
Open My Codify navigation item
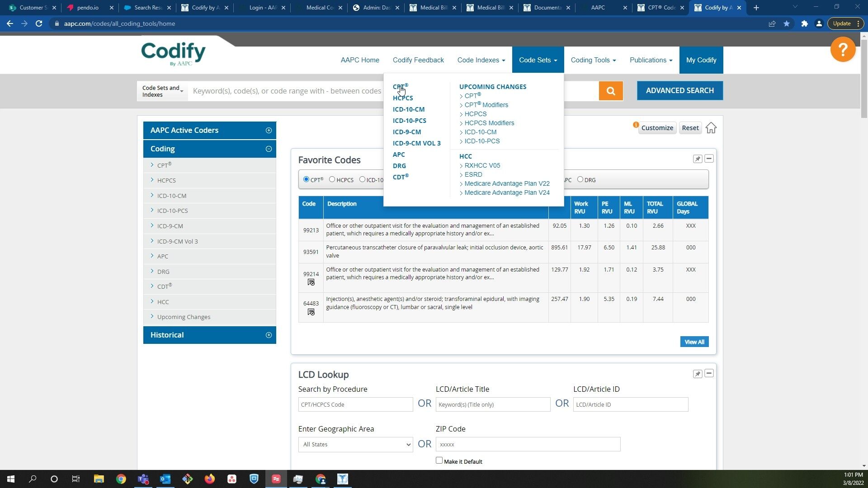point(701,60)
